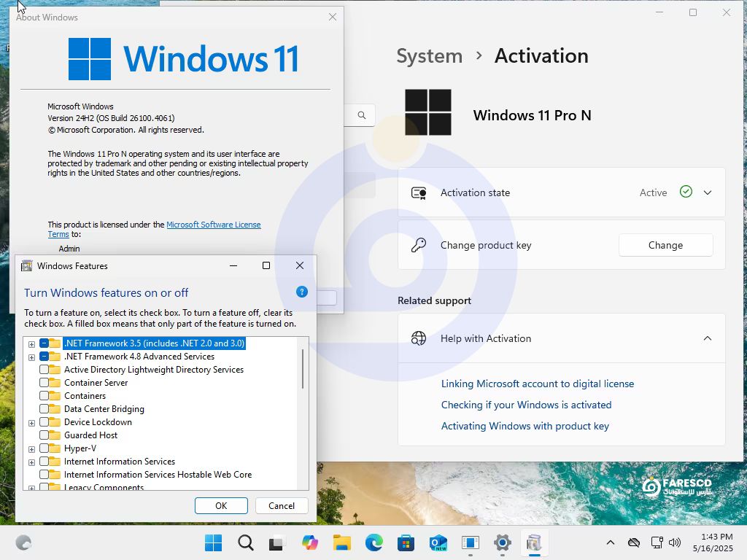Image resolution: width=747 pixels, height=560 pixels.
Task: Expand .NET Framework 4.8 Advanced Services node
Action: click(31, 357)
